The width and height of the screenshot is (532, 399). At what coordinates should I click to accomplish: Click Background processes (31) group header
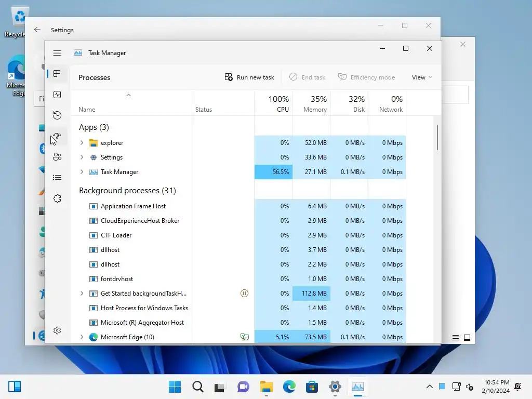coord(128,191)
